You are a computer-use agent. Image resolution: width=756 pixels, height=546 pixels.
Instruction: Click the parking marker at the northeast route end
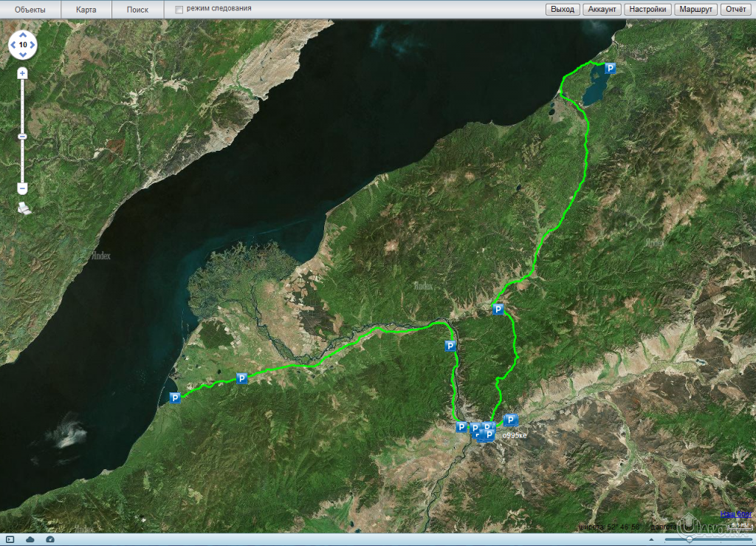(x=610, y=68)
